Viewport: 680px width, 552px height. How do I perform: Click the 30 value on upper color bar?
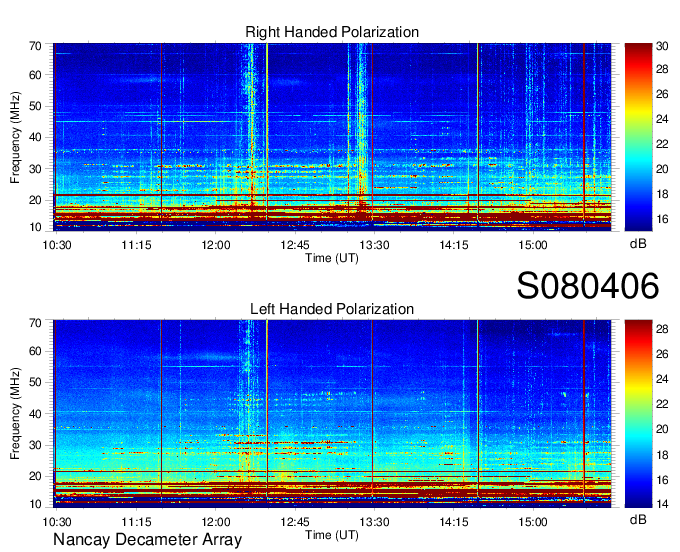[x=662, y=46]
